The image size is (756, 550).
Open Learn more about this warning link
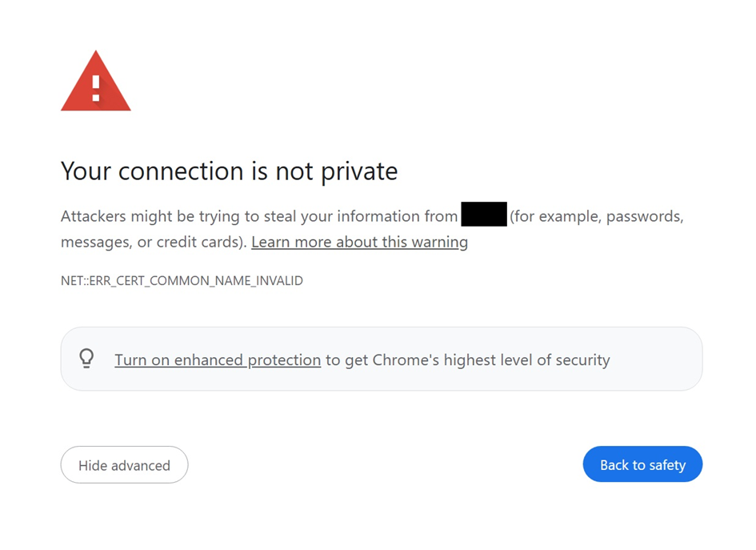[360, 242]
